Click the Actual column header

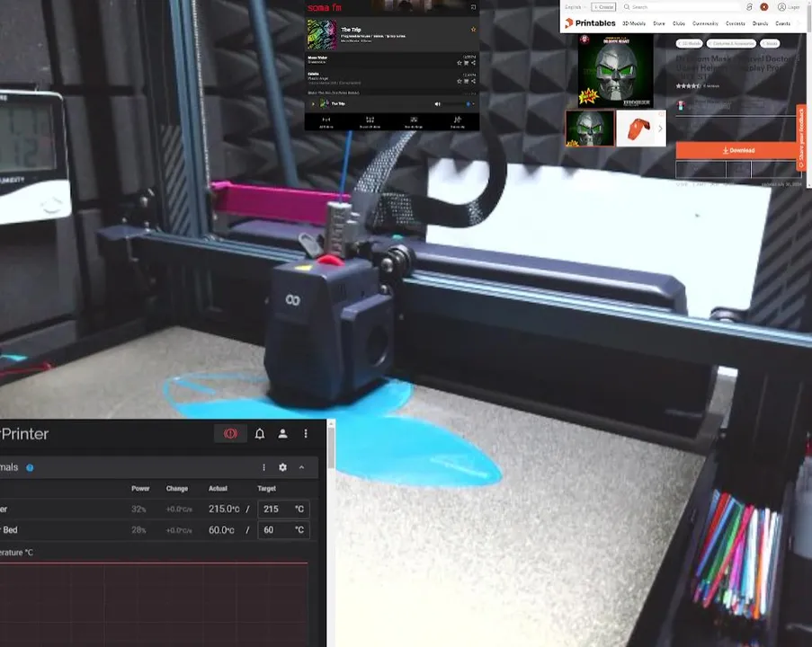click(218, 488)
